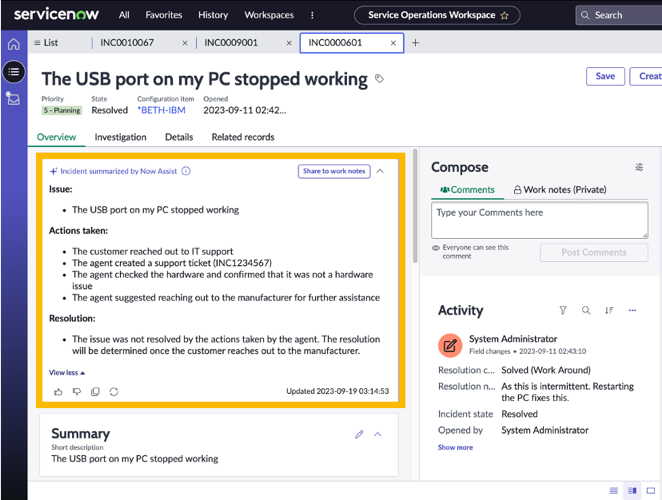Close the INC0009001 tab

tap(289, 43)
